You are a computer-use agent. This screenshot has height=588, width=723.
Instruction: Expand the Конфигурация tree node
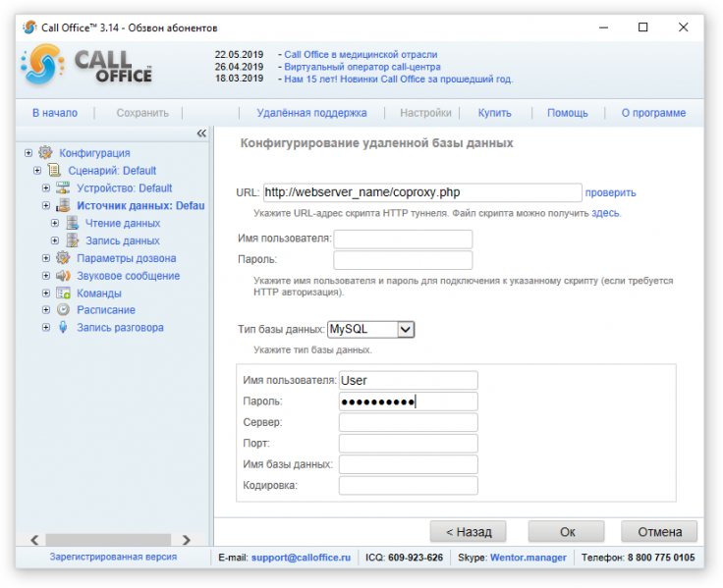[x=28, y=152]
